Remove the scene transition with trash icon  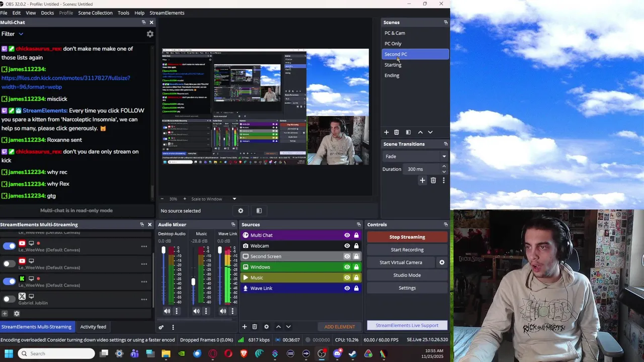pos(433,180)
